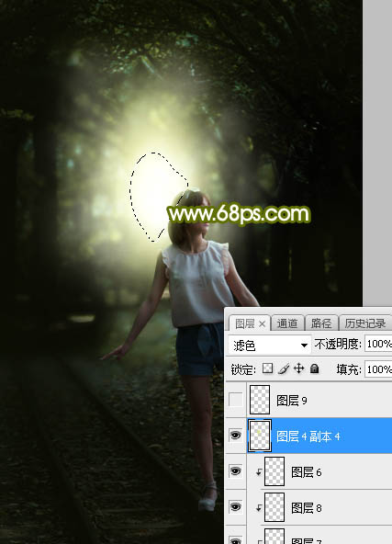
Task: Toggle visibility of 图层 6
Action: (x=236, y=471)
